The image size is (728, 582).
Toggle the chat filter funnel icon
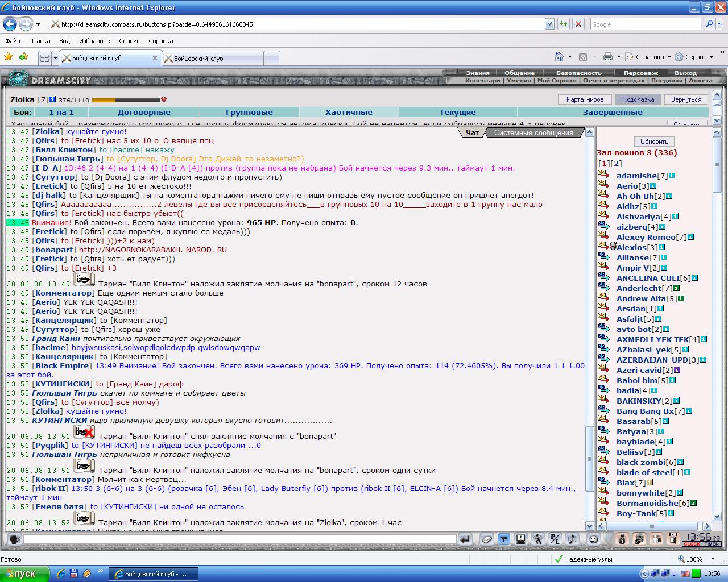click(x=503, y=539)
